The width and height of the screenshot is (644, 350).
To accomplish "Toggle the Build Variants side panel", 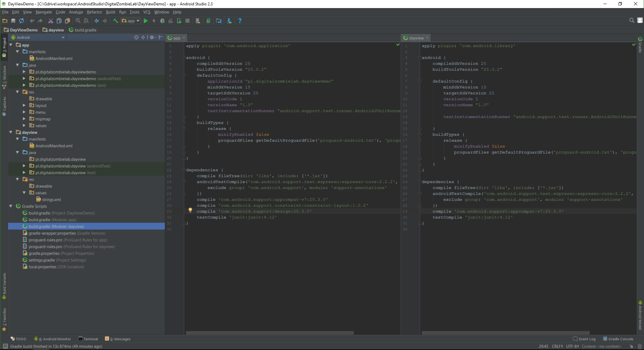I will pos(4,286).
